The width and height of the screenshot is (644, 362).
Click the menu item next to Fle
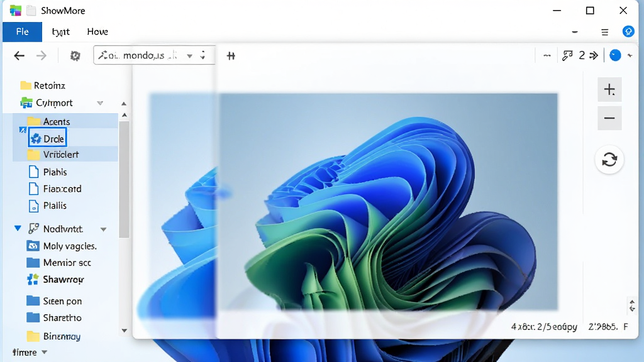click(x=61, y=31)
